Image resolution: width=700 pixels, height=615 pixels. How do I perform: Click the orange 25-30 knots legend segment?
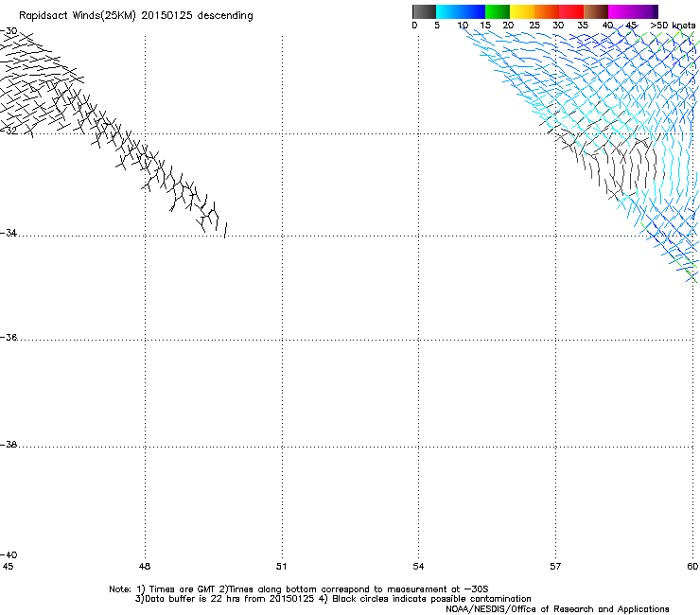pos(547,11)
